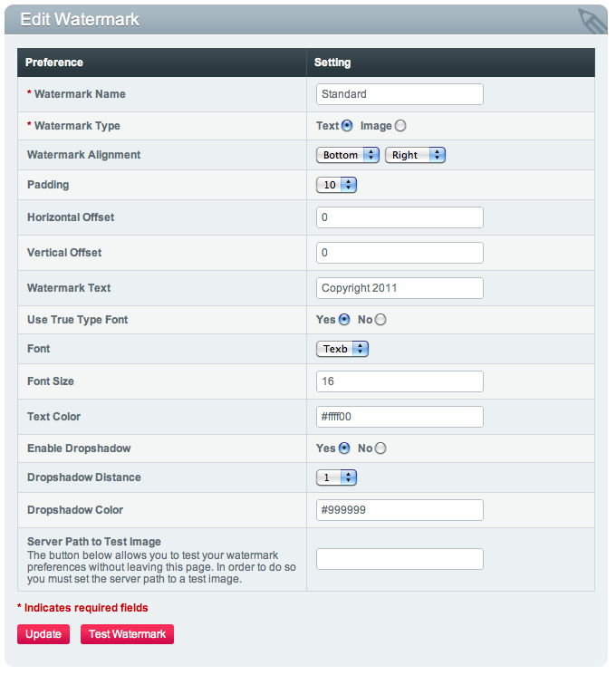The image size is (616, 675).
Task: Open the Bottom vertical alignment dropdown
Action: point(348,155)
